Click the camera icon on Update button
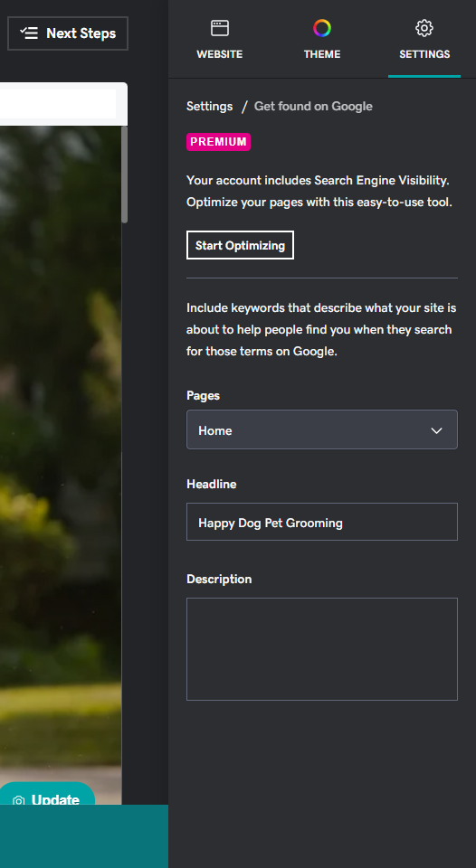 pos(19,800)
